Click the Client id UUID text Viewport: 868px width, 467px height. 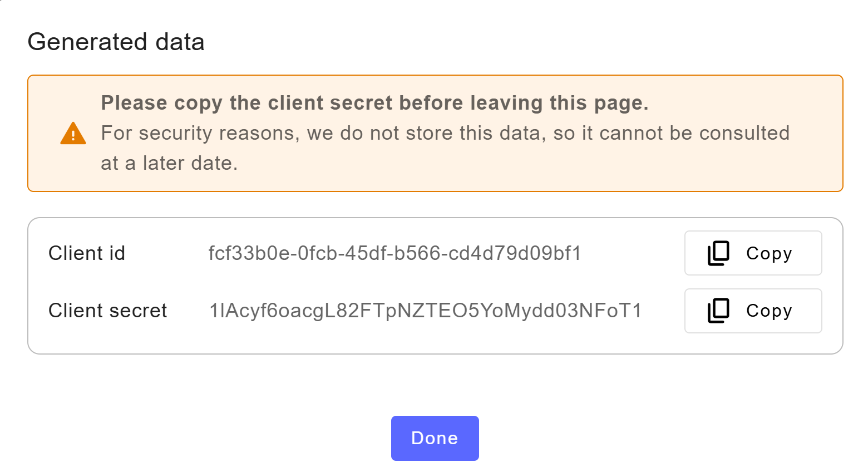click(394, 253)
